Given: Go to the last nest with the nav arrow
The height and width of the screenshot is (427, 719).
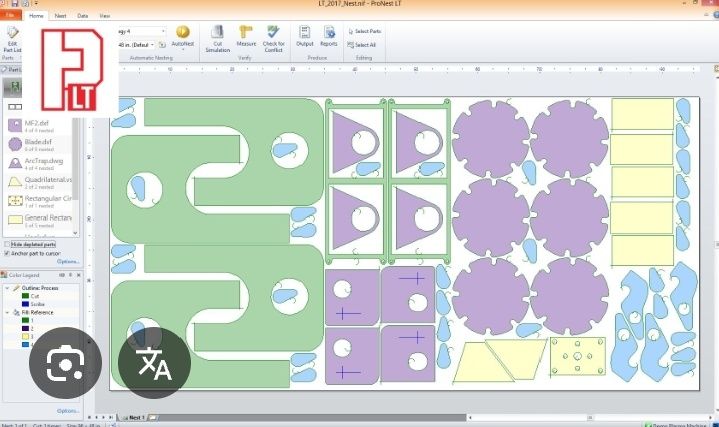Looking at the screenshot, I should pyautogui.click(x=111, y=418).
